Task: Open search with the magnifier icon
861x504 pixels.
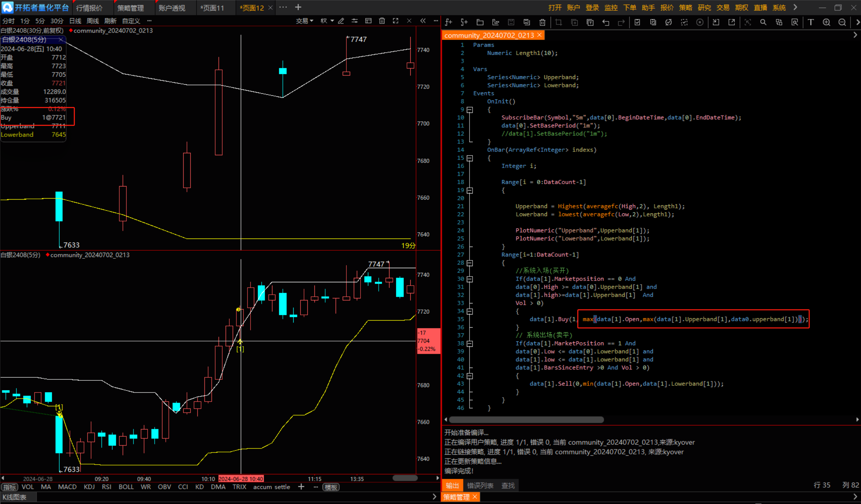Action: tap(763, 22)
